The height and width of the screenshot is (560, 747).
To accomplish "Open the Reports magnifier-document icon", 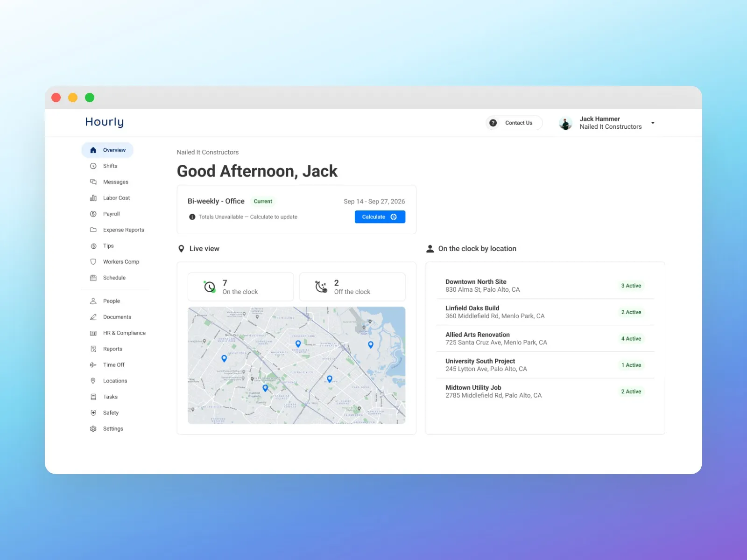I will point(93,349).
